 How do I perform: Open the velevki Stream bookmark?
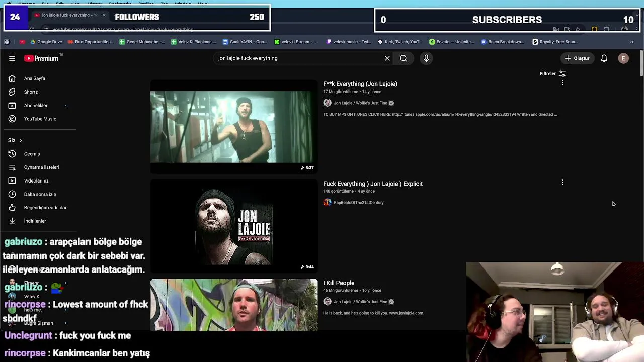coord(295,42)
